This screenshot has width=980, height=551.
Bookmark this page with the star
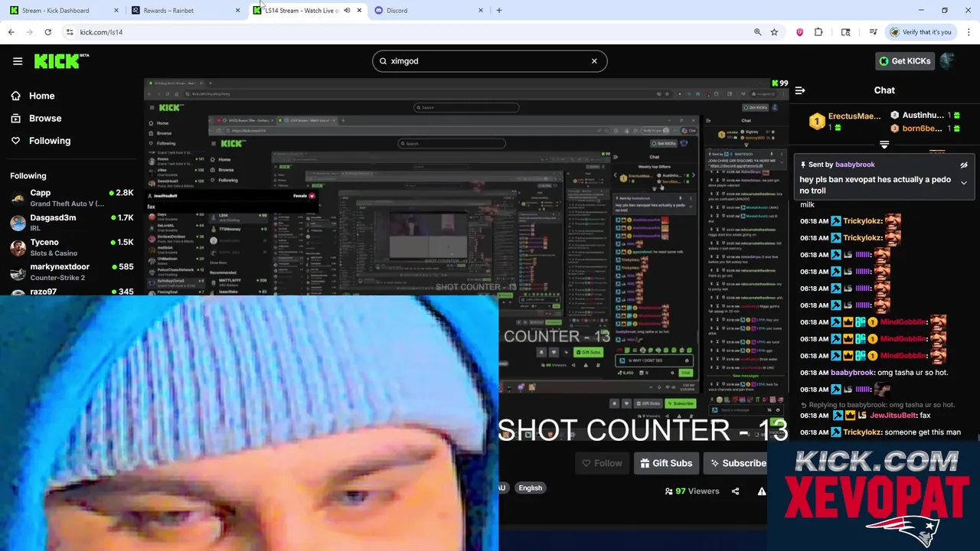coord(774,32)
